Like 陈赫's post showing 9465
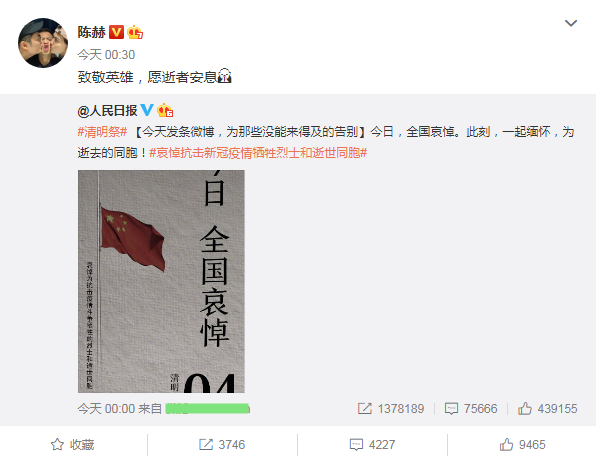 point(522,445)
